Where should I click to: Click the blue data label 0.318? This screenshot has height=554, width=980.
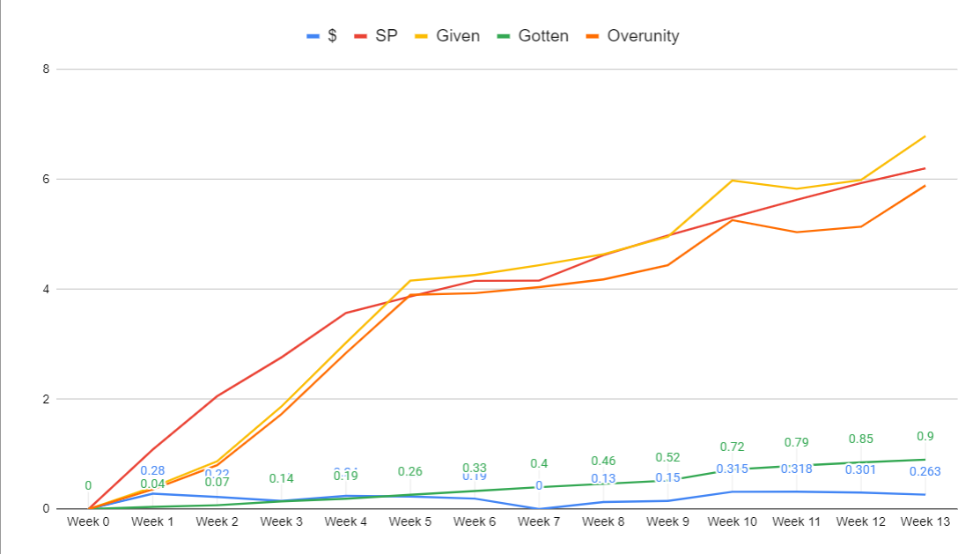tap(796, 469)
